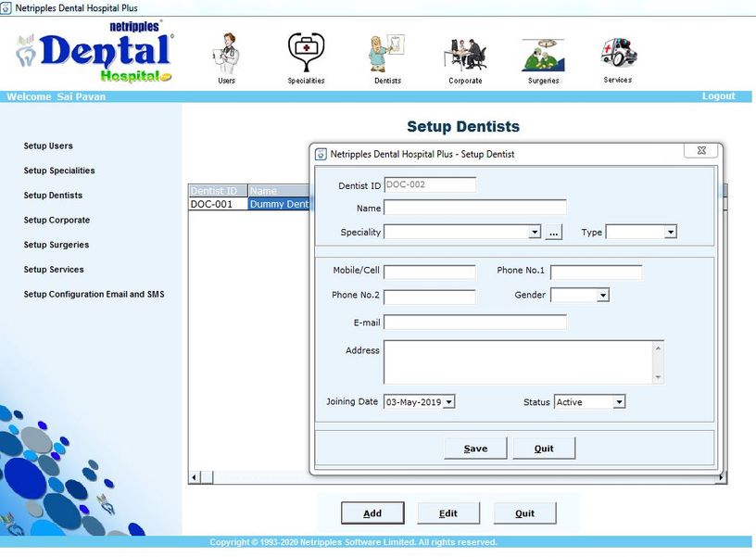This screenshot has width=756, height=557.
Task: Open the Joining Date picker
Action: 448,401
